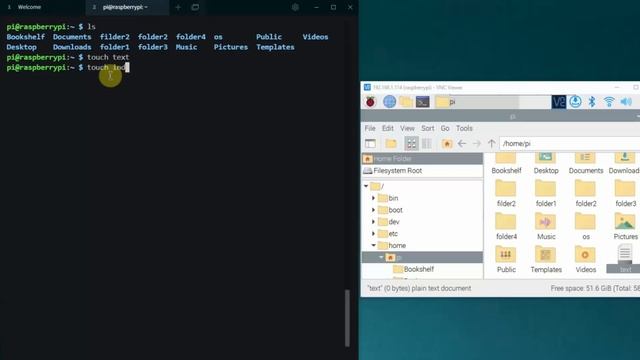Viewport: 640px width, 360px height.
Task: Open the Raspberry Pi main menu
Action: click(x=370, y=102)
